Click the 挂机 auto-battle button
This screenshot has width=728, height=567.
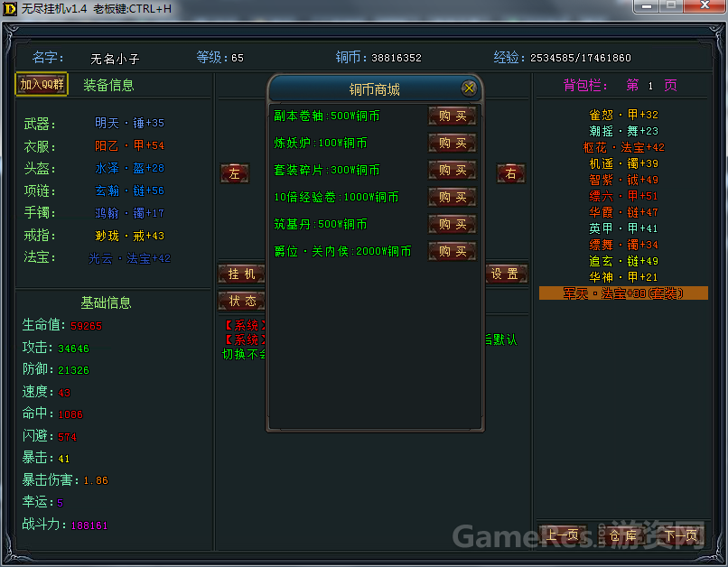coord(241,274)
